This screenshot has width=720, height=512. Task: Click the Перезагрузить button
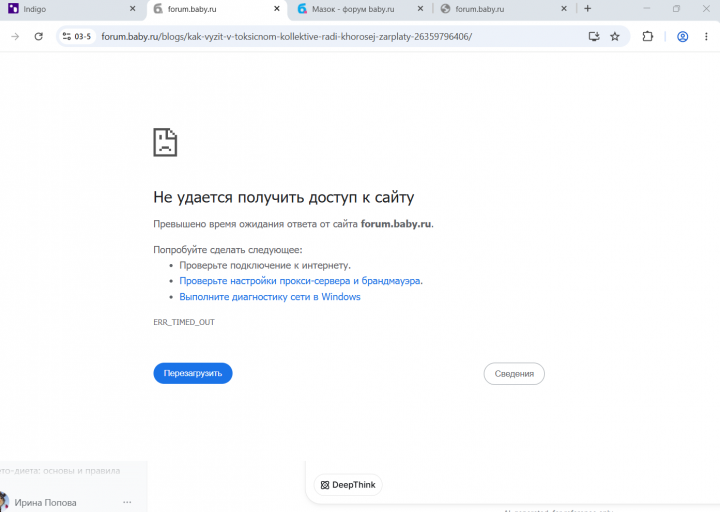click(193, 373)
